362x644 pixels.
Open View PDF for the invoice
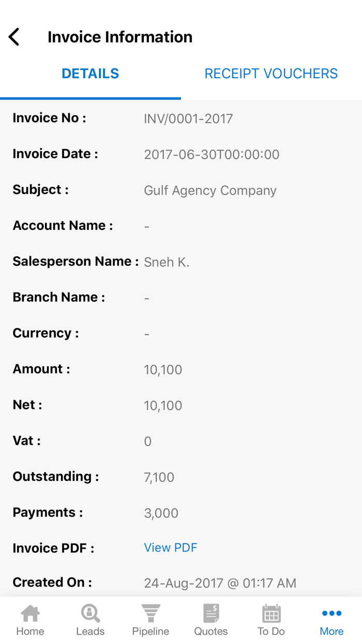click(x=171, y=547)
